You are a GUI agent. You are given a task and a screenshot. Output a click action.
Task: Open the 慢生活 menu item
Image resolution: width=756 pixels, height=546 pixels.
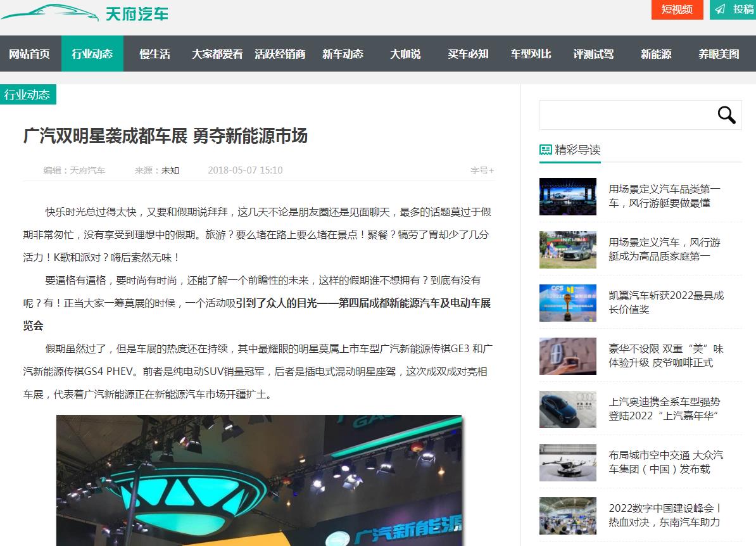click(x=154, y=54)
